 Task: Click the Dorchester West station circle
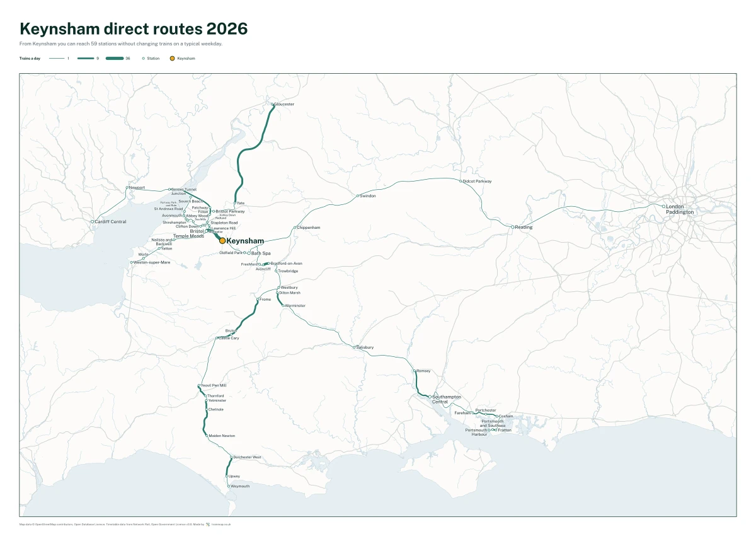tap(231, 457)
